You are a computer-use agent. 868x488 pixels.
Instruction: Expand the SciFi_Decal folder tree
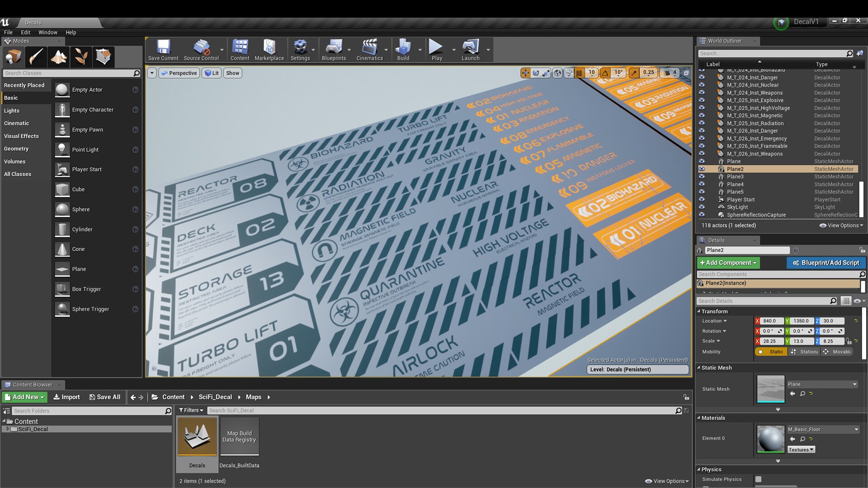click(x=8, y=429)
